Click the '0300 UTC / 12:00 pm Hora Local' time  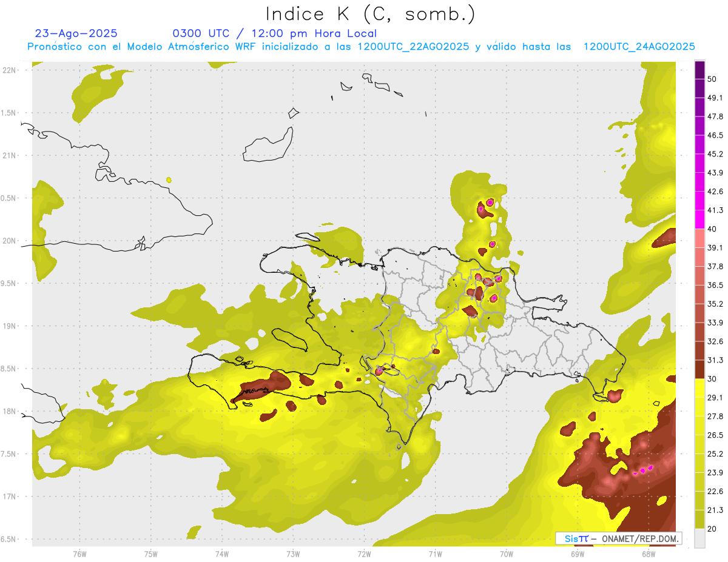275,33
